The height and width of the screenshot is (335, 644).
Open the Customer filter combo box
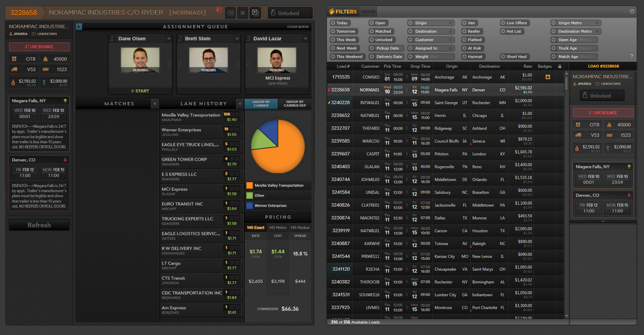point(431,40)
